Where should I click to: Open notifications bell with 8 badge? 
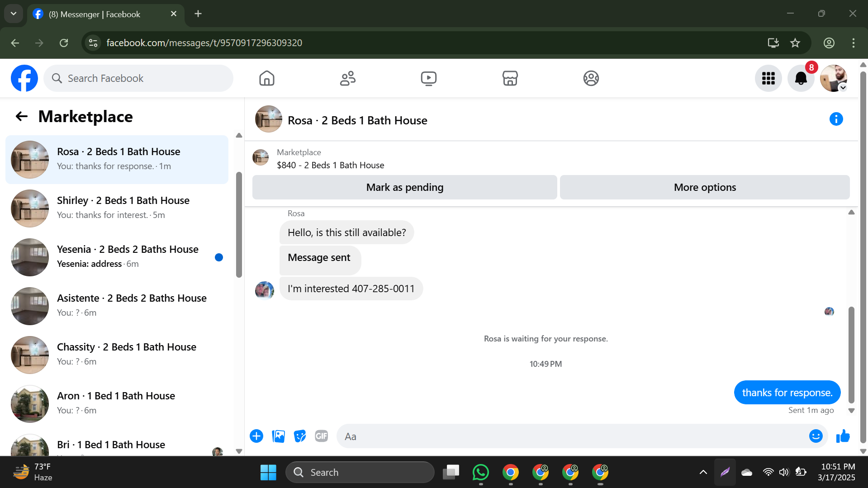click(x=801, y=78)
